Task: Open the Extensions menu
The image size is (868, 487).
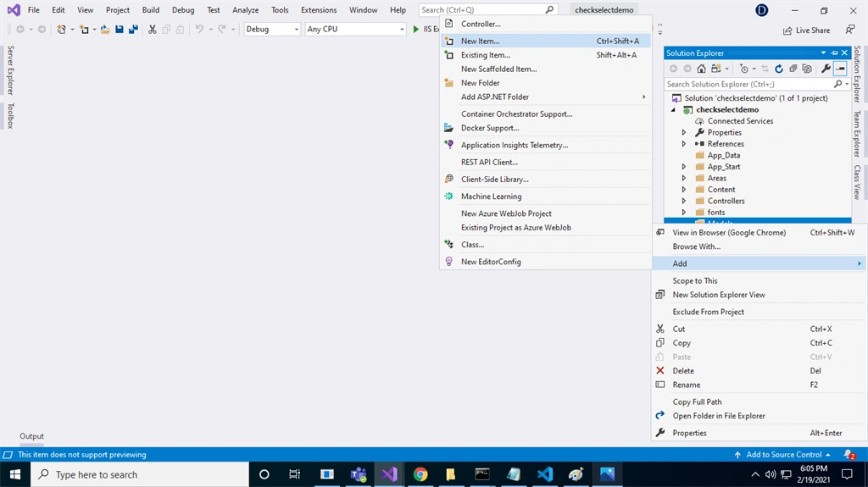Action: pos(319,10)
